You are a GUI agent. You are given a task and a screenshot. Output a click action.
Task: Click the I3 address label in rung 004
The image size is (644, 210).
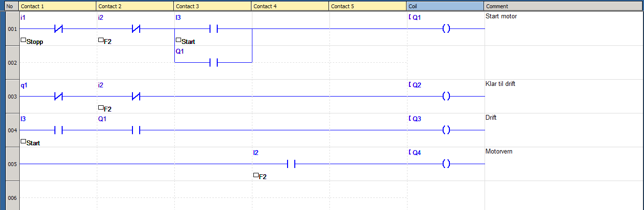tap(24, 119)
